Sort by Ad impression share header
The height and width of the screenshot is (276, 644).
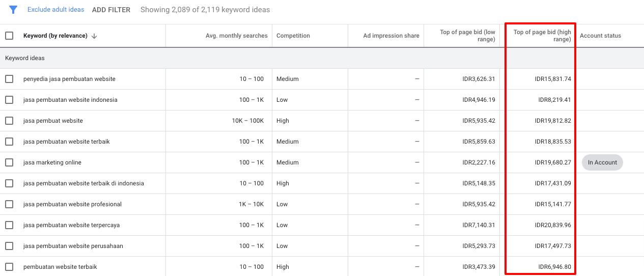click(x=391, y=36)
